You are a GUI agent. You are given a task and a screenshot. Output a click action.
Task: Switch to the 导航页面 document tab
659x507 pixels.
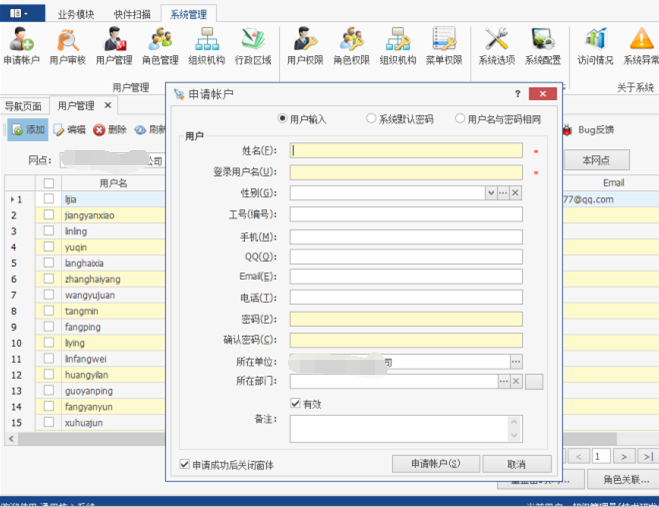[23, 106]
